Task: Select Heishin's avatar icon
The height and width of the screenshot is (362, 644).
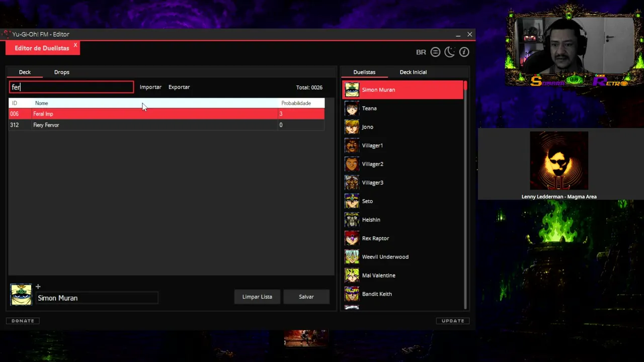Action: click(x=352, y=220)
